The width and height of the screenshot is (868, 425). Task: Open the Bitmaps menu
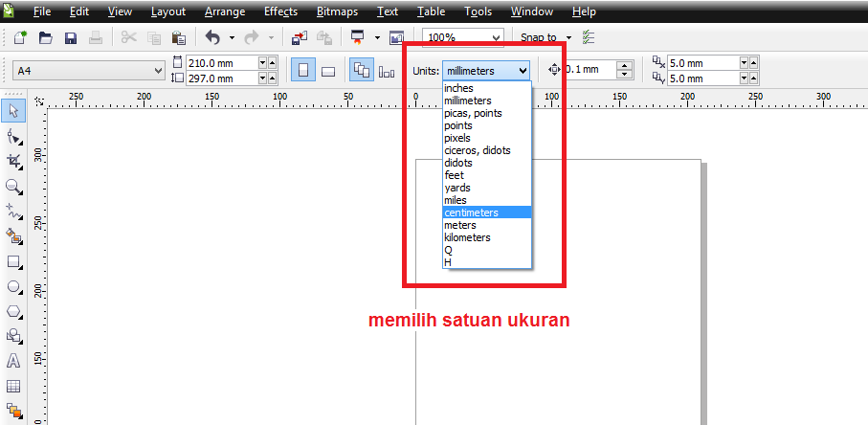click(x=337, y=11)
